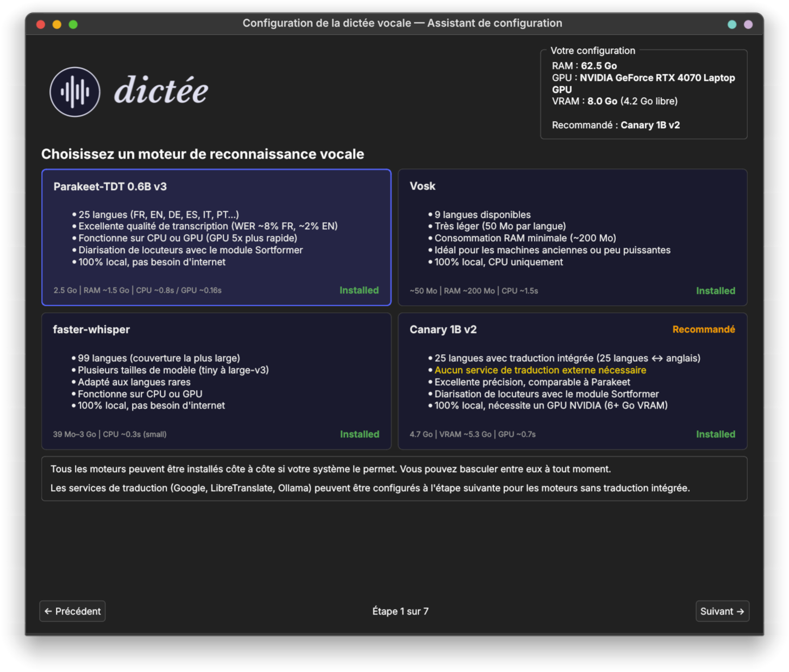Click '~50 Mo | RAM ~200 Mo | CPU ~1.5s' spec line
This screenshot has height=672, width=789.
(x=474, y=291)
